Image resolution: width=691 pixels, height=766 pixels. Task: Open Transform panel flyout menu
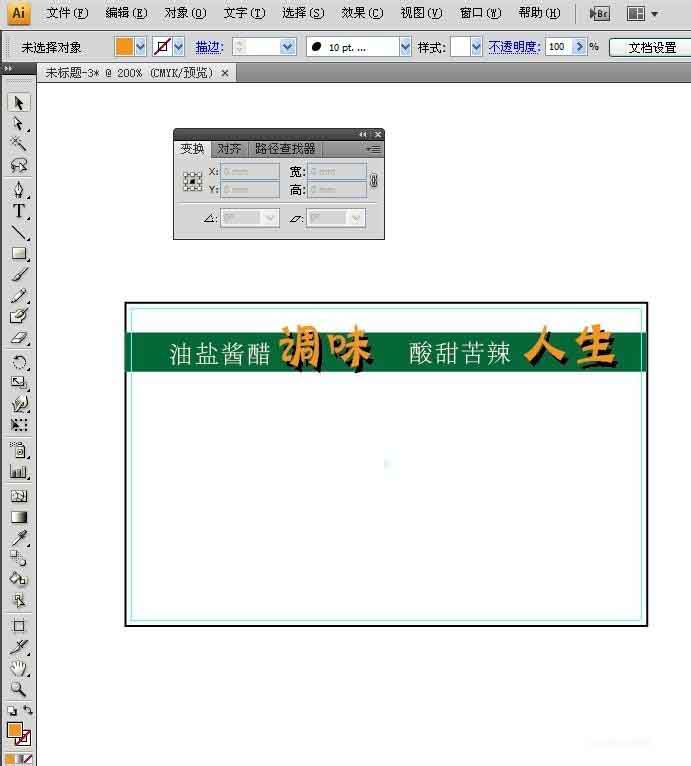tap(373, 149)
